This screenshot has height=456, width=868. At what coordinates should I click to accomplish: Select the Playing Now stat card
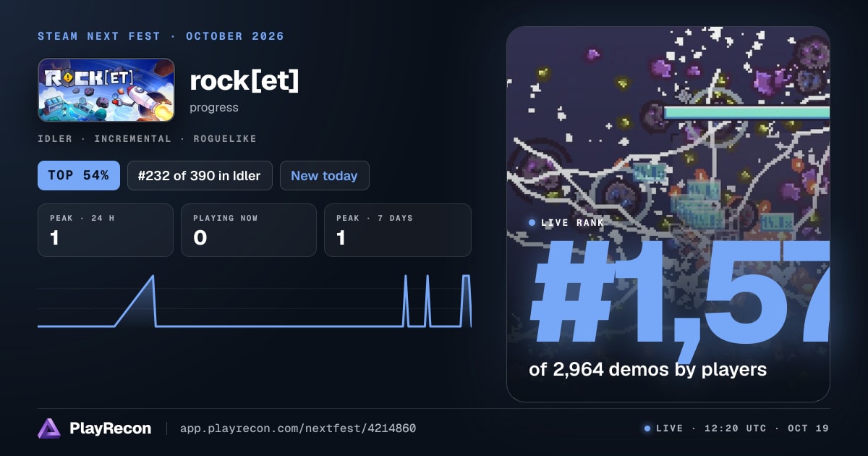click(249, 230)
